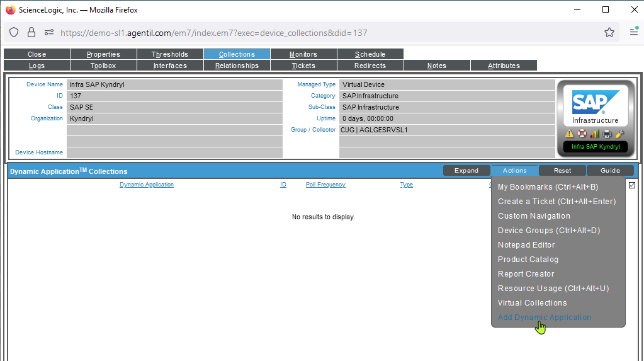Open the Firefox hamburger application menu
This screenshot has width=644, height=361.
633,32
